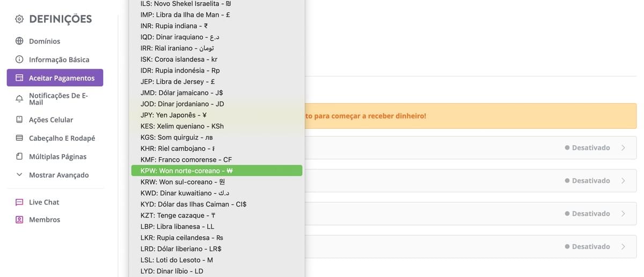The height and width of the screenshot is (277, 644).
Task: Select LBP: Libra libanesa currency
Action: tap(217, 227)
